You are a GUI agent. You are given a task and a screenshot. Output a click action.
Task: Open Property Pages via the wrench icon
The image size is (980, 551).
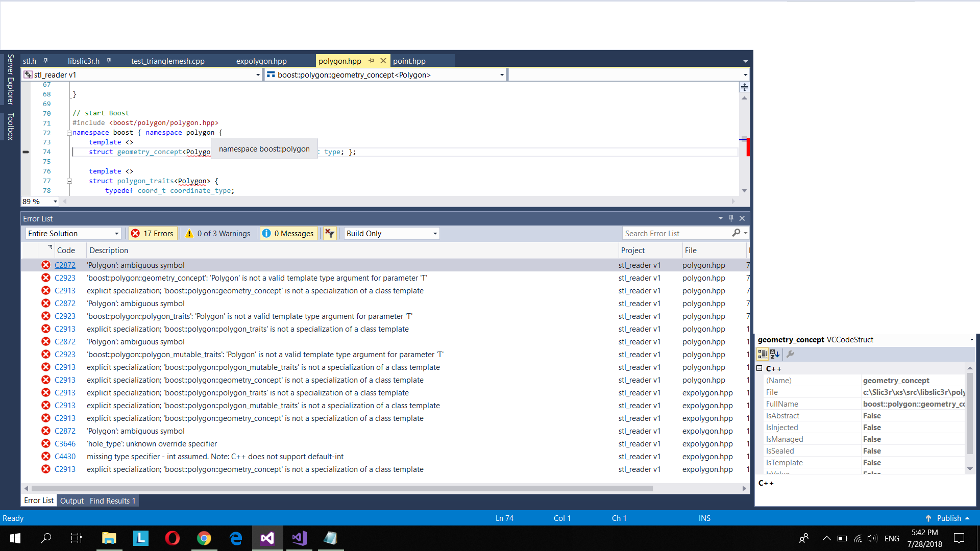point(791,354)
